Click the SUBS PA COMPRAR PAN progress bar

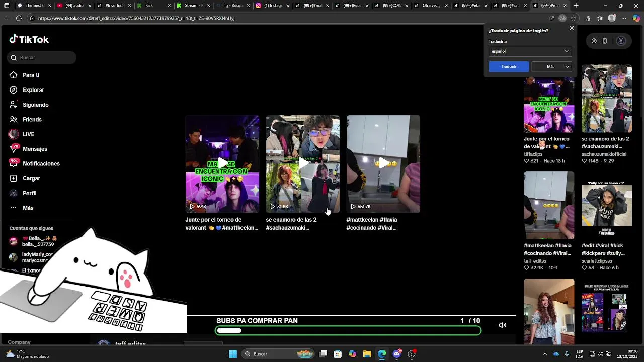(x=348, y=330)
